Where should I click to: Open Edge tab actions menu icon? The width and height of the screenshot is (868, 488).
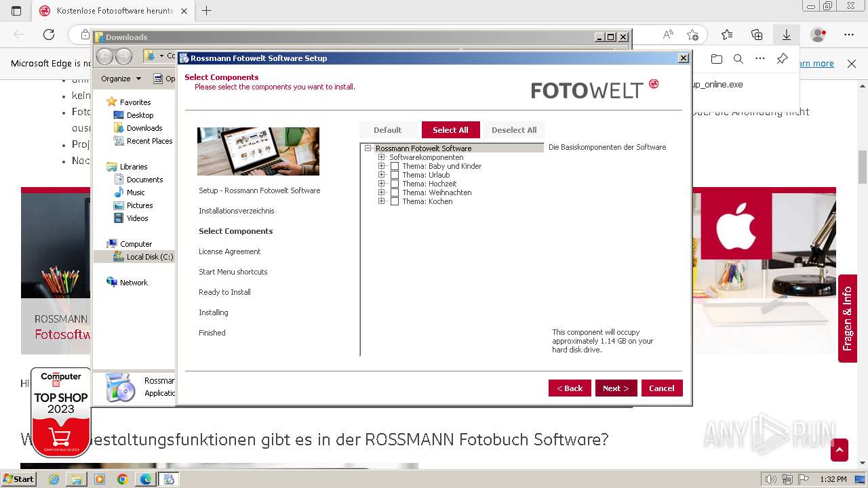(16, 11)
